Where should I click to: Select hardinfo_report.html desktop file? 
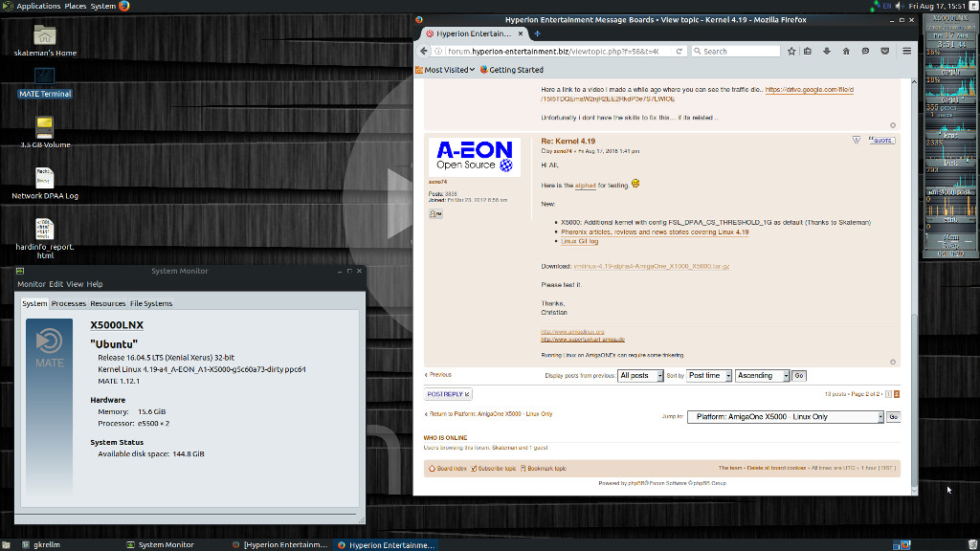[44, 238]
